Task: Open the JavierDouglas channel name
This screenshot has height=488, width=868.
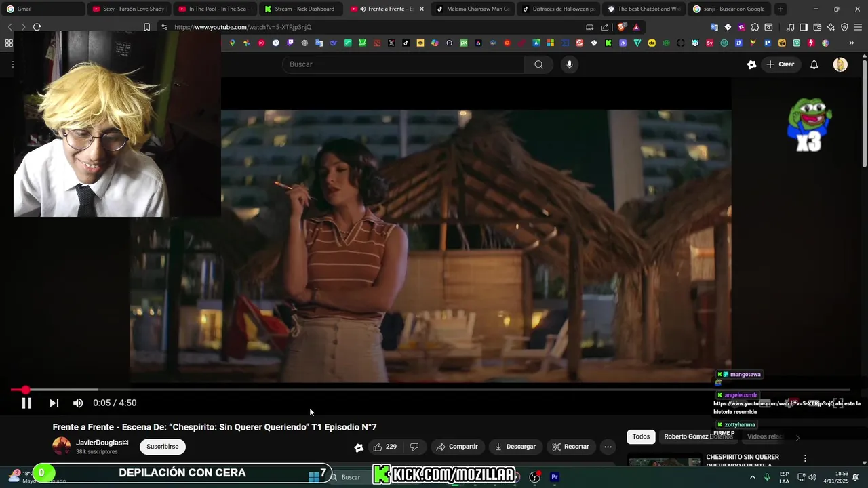Action: coord(99,443)
